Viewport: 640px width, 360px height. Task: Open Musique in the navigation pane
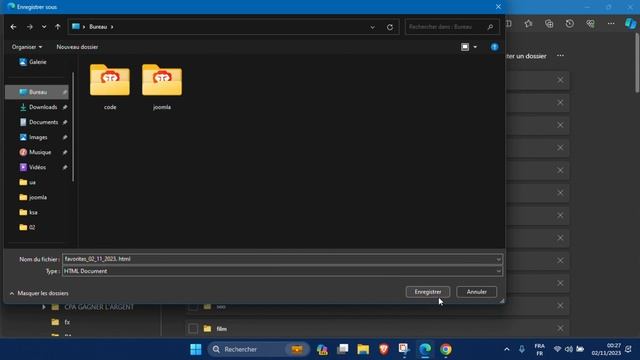click(x=40, y=152)
